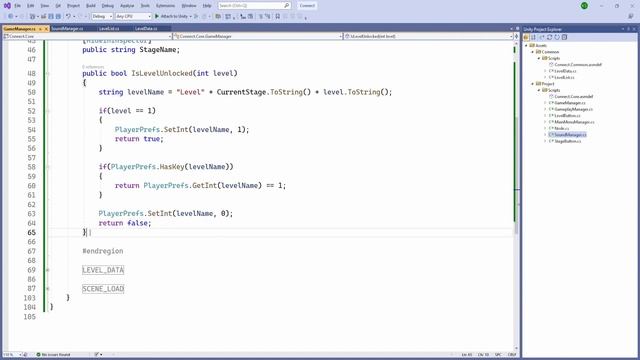Viewport: 640px width, 360px height.
Task: Click the Navigate Backward toolbar icon
Action: 11,16
